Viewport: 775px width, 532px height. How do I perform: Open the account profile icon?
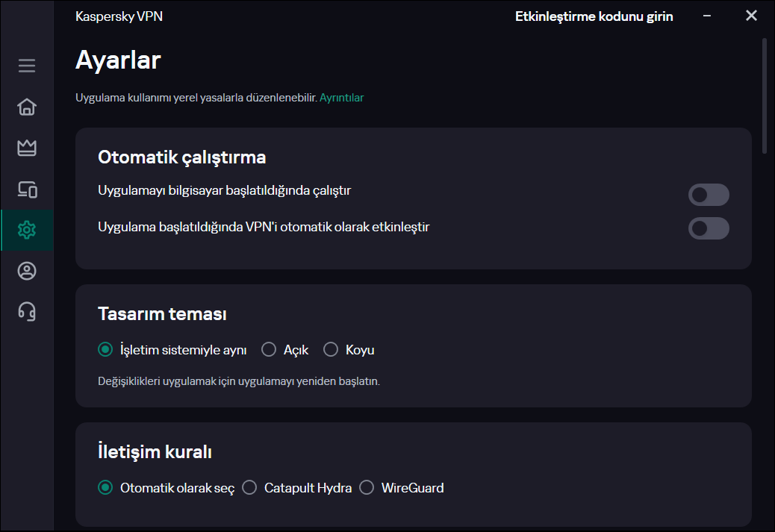27,271
